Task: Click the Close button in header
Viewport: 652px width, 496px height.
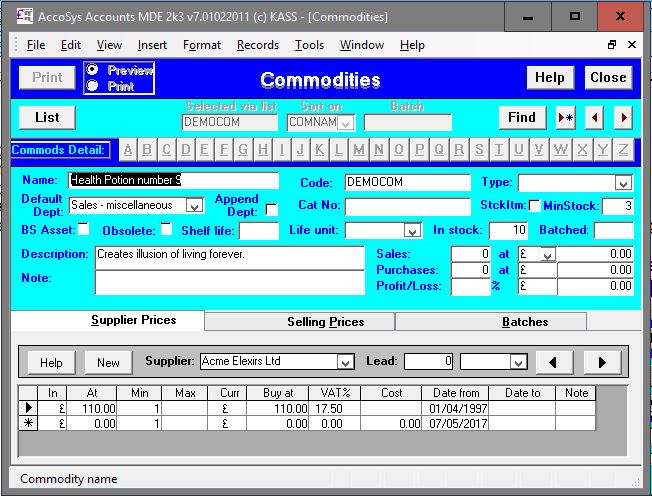Action: (608, 77)
